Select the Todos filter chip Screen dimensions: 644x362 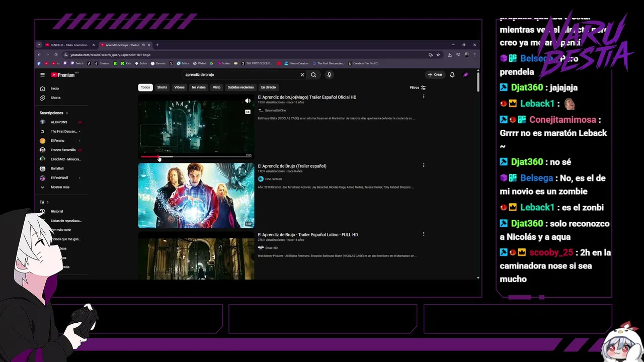tap(145, 87)
